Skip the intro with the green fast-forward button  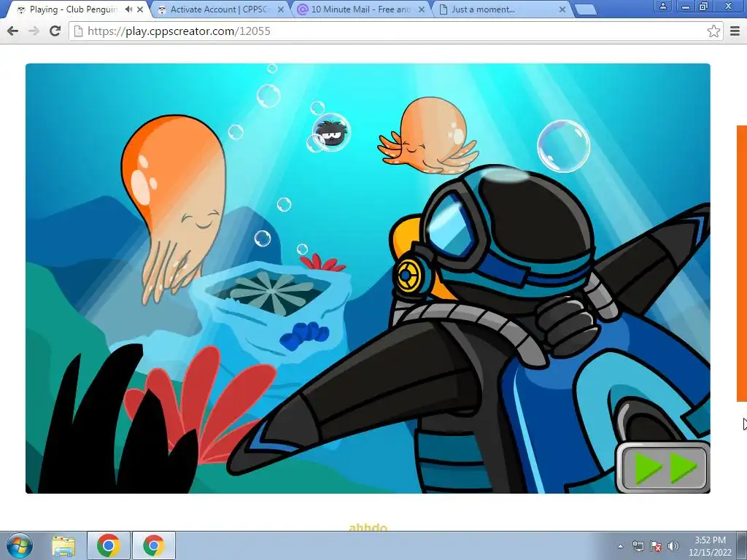click(663, 467)
